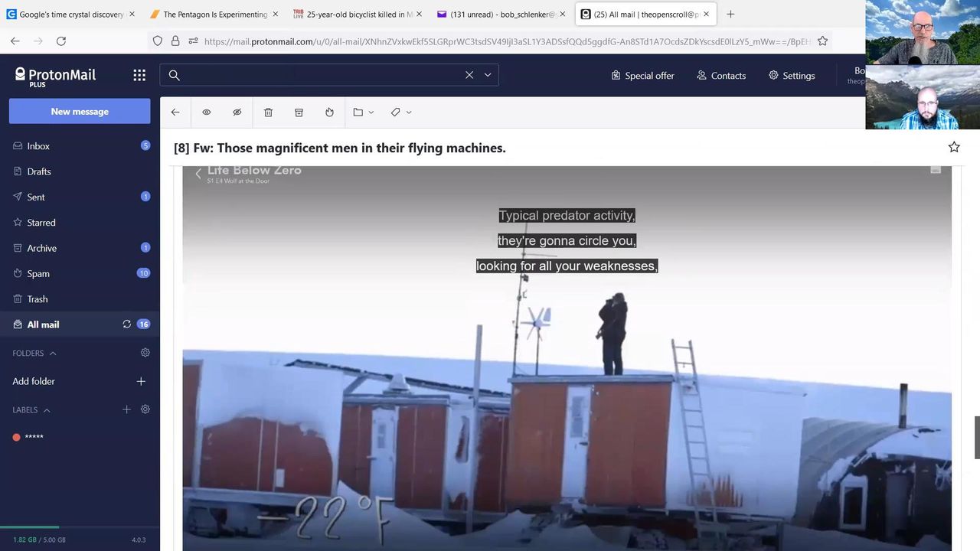Mark message unread with crossed-eye icon

pyautogui.click(x=237, y=112)
